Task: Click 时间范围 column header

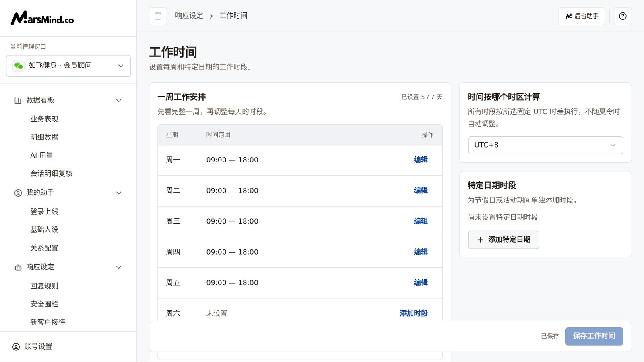Action: [x=218, y=135]
